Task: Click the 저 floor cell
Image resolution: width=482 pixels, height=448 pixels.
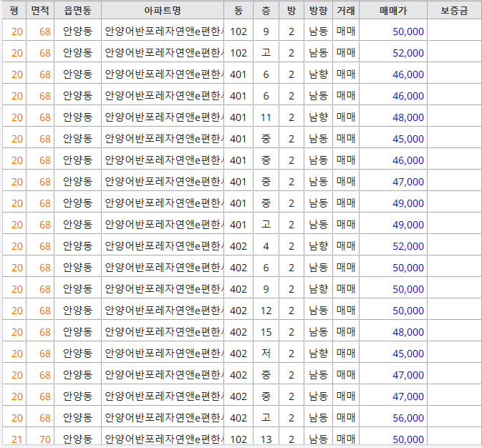Action: click(x=266, y=354)
